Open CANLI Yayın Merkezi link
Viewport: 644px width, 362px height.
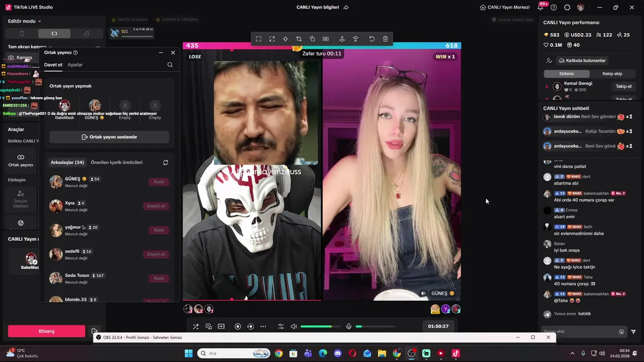click(505, 8)
